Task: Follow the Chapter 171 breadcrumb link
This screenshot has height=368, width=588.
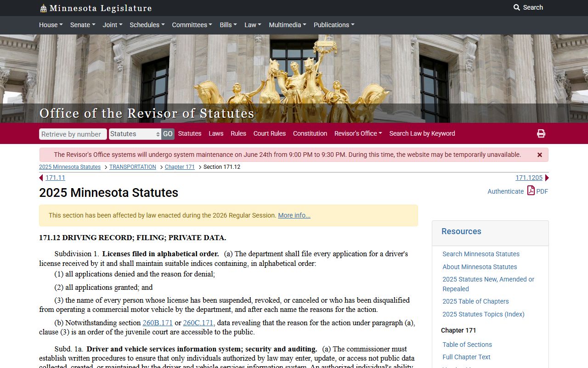Action: click(180, 167)
